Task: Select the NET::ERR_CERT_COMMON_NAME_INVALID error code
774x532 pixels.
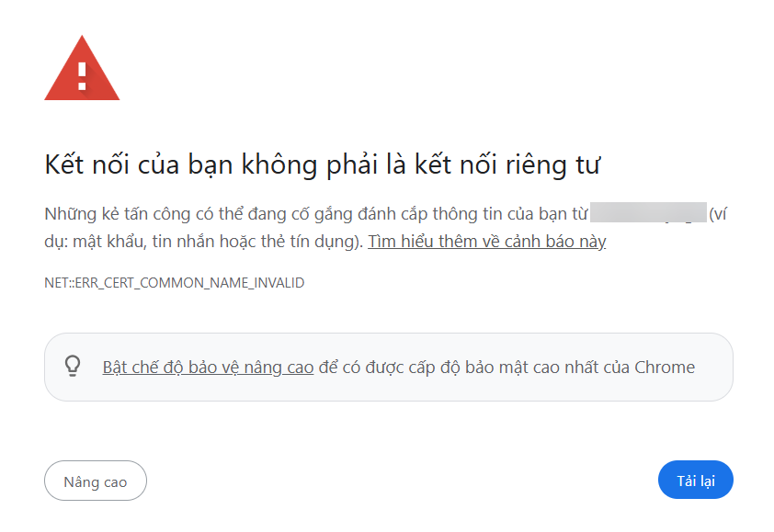Action: click(x=175, y=283)
